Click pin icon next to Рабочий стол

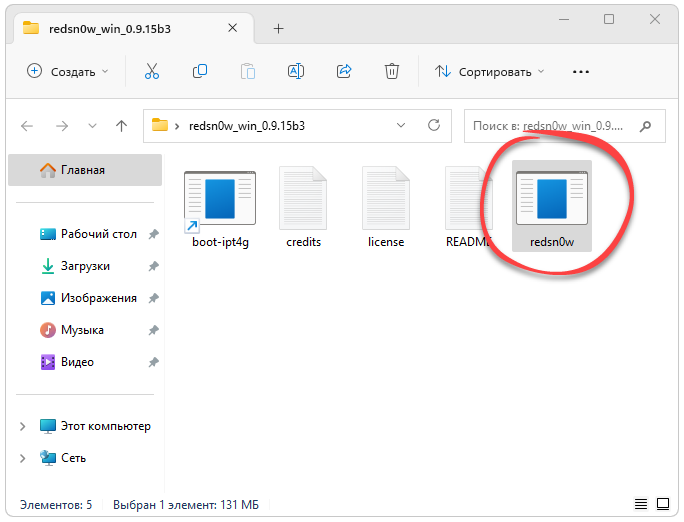point(153,235)
